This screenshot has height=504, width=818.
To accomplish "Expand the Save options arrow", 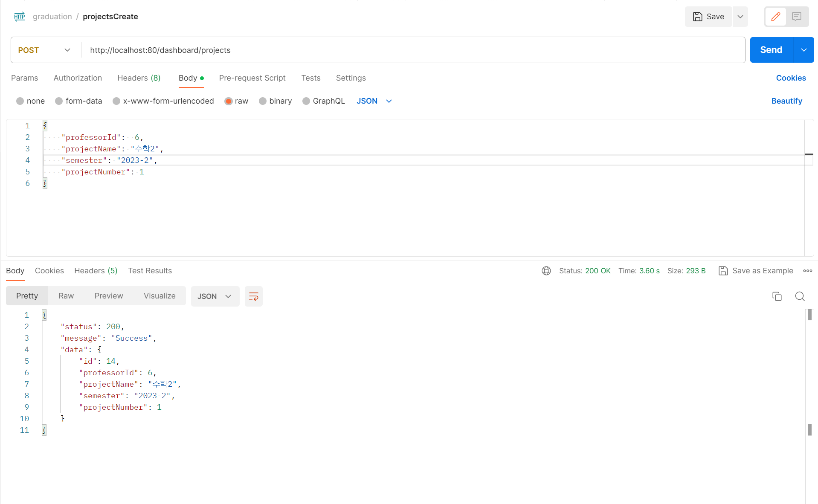I will click(x=740, y=17).
